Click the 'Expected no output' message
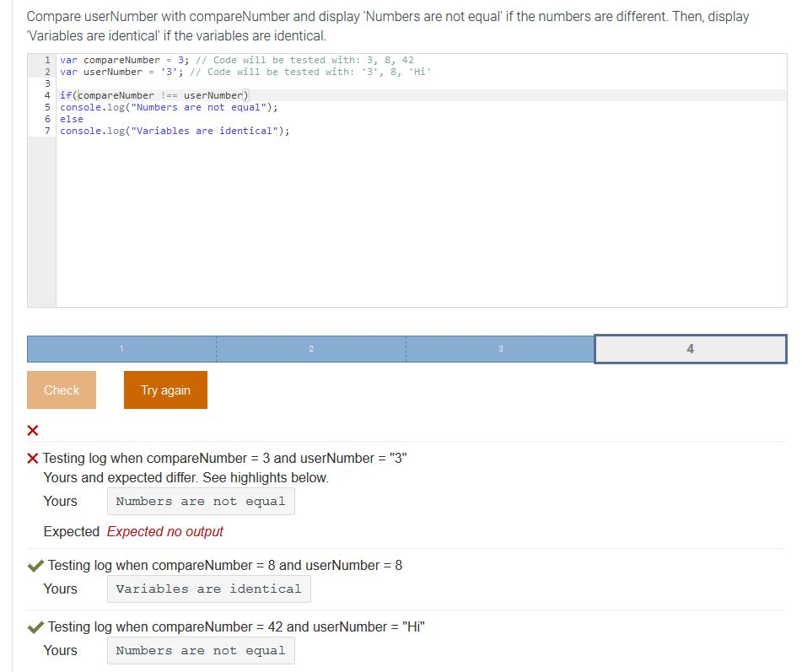This screenshot has width=802, height=672. coord(165,531)
